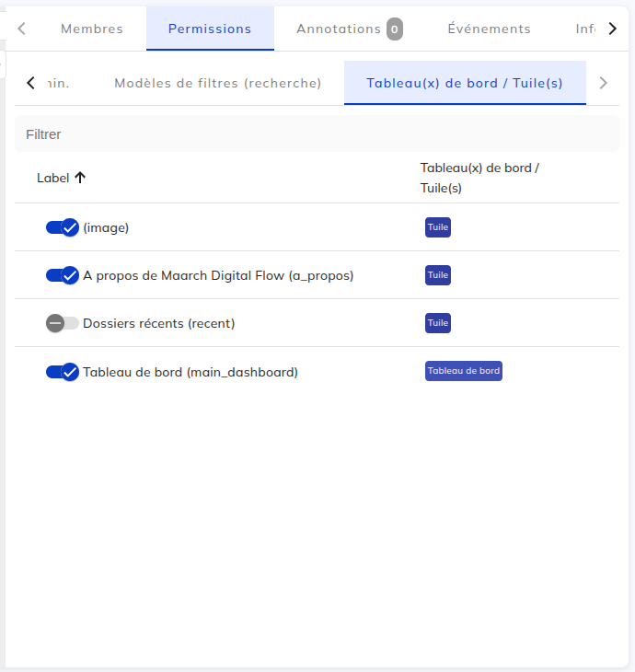Click the Annotations count badge

click(x=395, y=29)
